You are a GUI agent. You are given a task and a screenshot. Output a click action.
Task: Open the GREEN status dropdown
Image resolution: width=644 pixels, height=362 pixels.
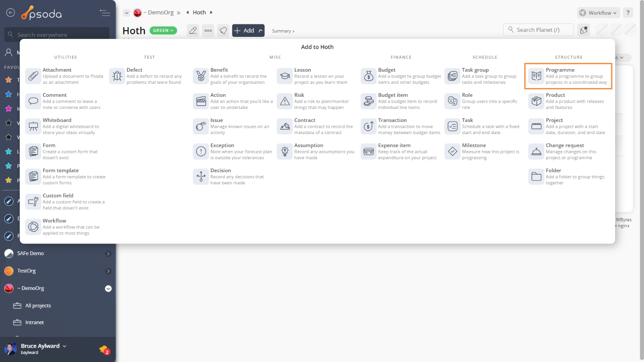[163, 31]
